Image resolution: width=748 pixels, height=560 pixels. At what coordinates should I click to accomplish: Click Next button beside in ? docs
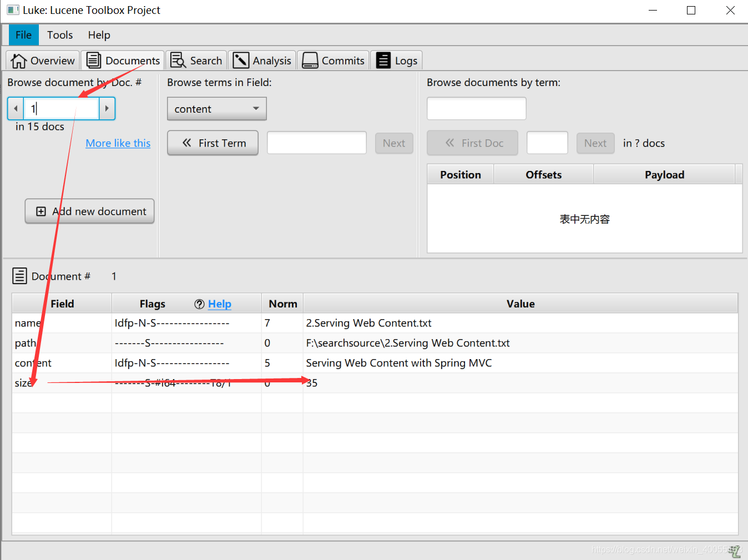595,143
